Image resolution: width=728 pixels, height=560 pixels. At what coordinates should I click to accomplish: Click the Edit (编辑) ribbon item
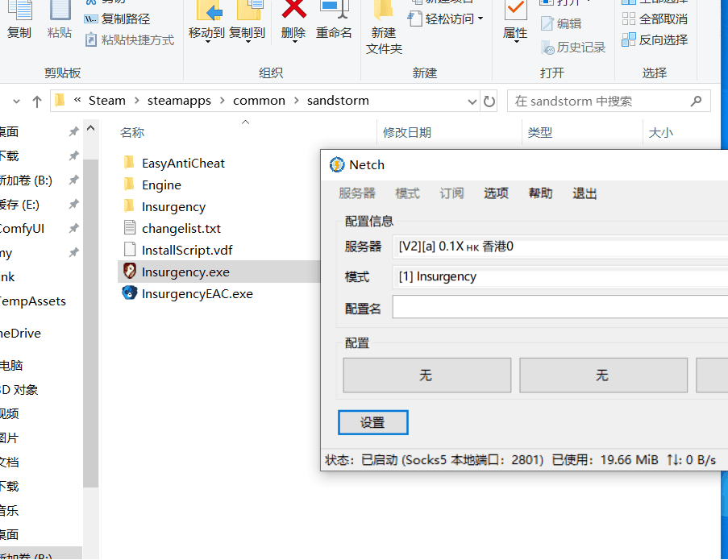click(x=562, y=23)
